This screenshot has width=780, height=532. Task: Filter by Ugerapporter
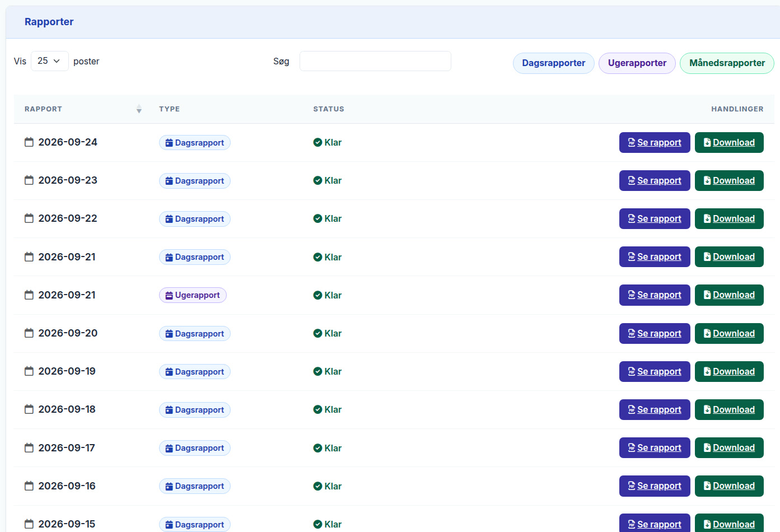pyautogui.click(x=637, y=63)
